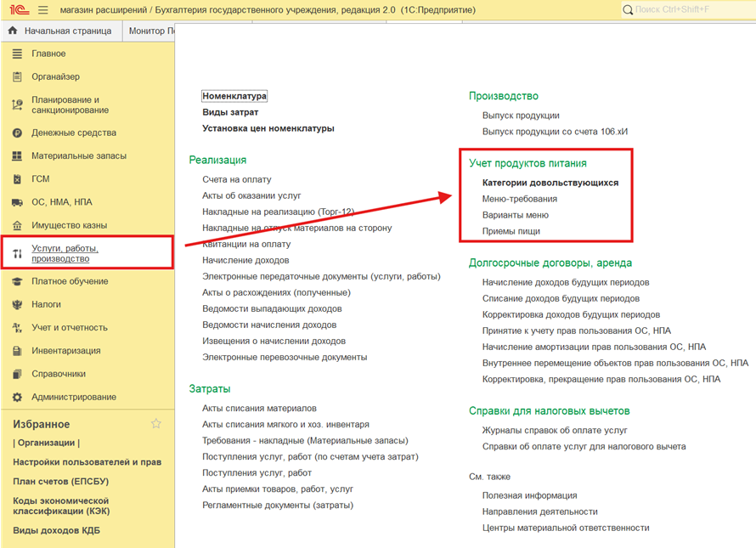Open План счетов (ЕПСБУ) favorite

[x=61, y=482]
